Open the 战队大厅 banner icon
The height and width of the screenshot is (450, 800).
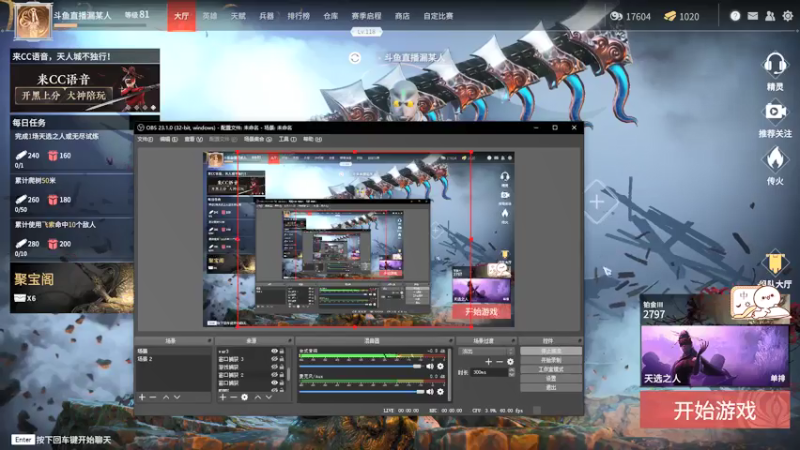(774, 263)
